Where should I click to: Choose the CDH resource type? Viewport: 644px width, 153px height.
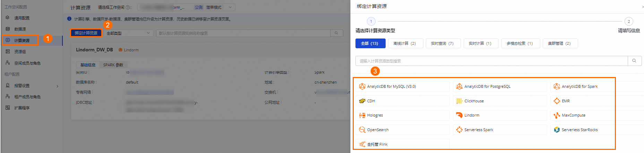(x=403, y=101)
